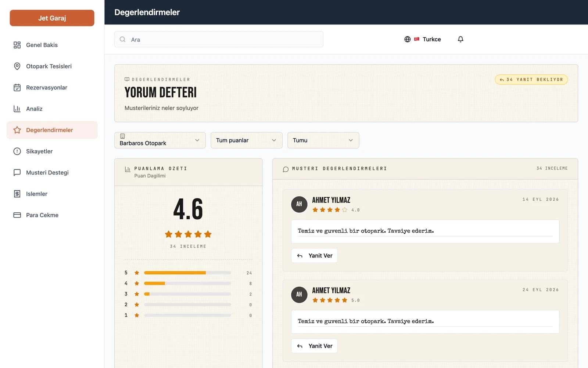Click the star rating of the 4.0 review
This screenshot has height=368, width=588.
pyautogui.click(x=330, y=210)
